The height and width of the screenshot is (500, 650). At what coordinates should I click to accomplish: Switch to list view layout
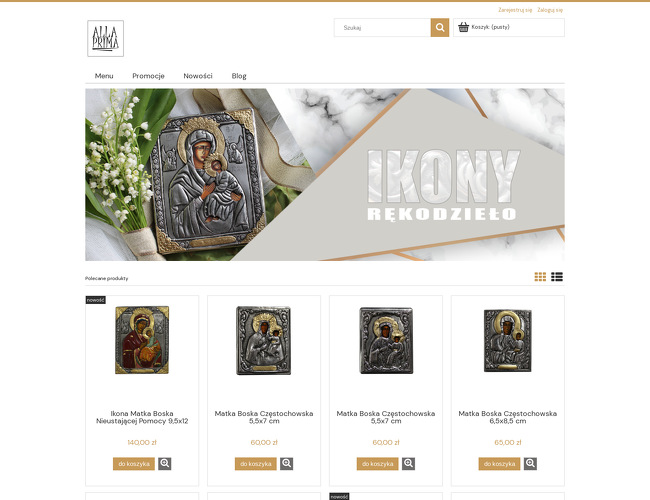pos(557,277)
